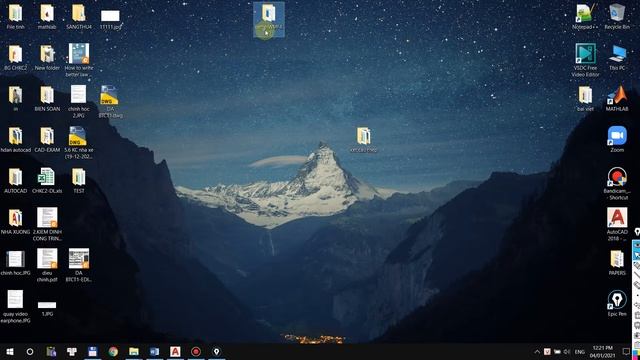Screen dimensions: 640x360
Task: Select the 'DA BTCT1-EDI...' document file
Action: (78, 265)
